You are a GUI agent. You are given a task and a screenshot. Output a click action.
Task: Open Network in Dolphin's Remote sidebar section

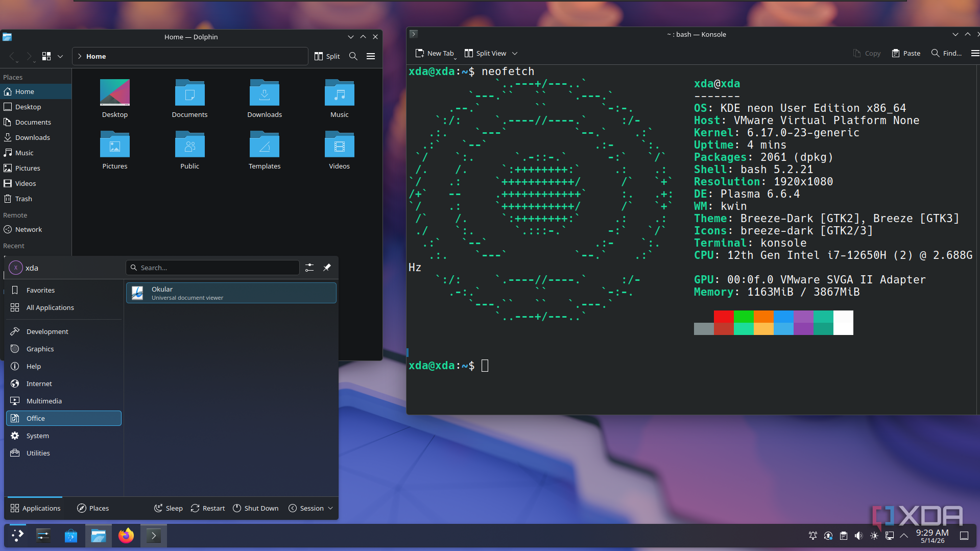[36, 229]
